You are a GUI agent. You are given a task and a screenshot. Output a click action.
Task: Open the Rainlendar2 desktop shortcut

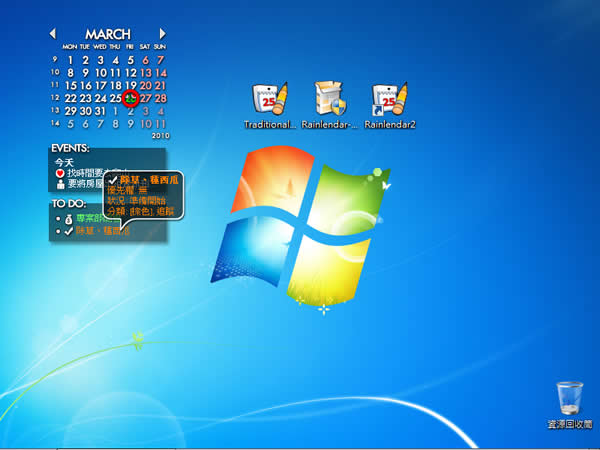pos(389,99)
